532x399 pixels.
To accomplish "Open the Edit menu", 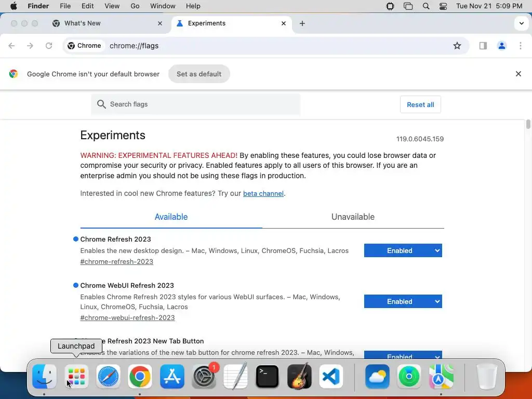I will pos(87,6).
